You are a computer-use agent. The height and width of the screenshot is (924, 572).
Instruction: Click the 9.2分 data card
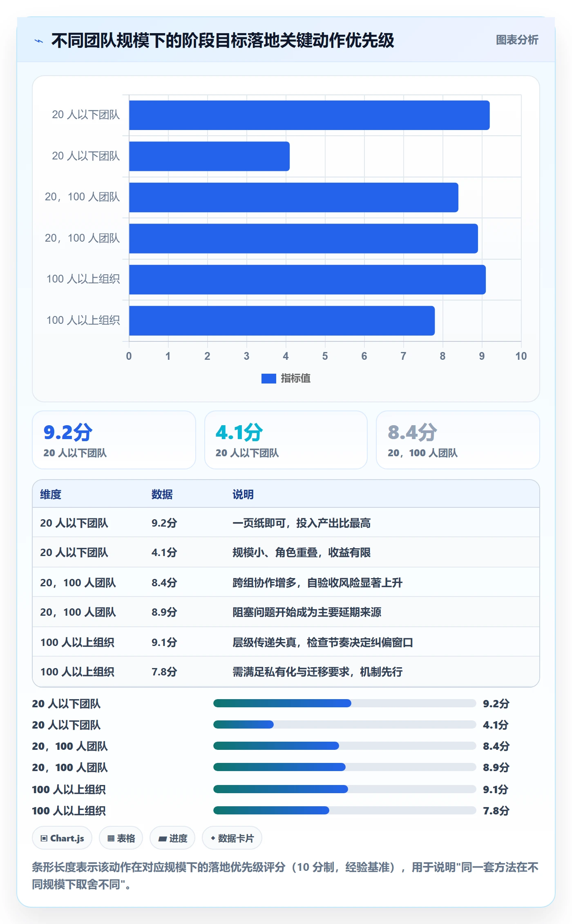click(114, 440)
